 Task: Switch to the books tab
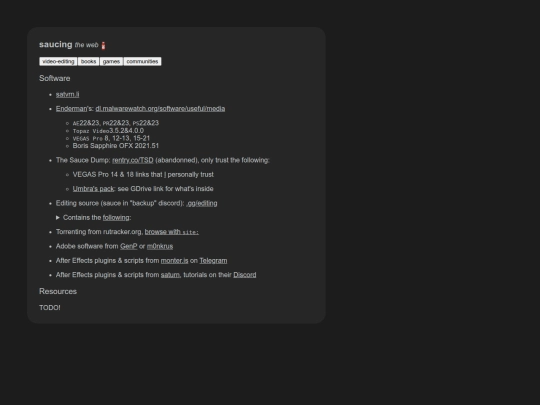tap(89, 61)
